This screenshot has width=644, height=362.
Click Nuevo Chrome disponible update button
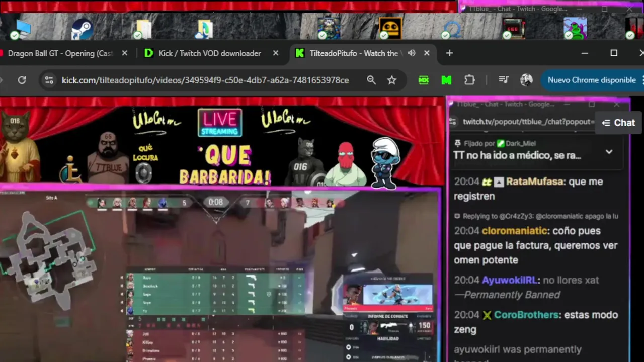tap(592, 80)
